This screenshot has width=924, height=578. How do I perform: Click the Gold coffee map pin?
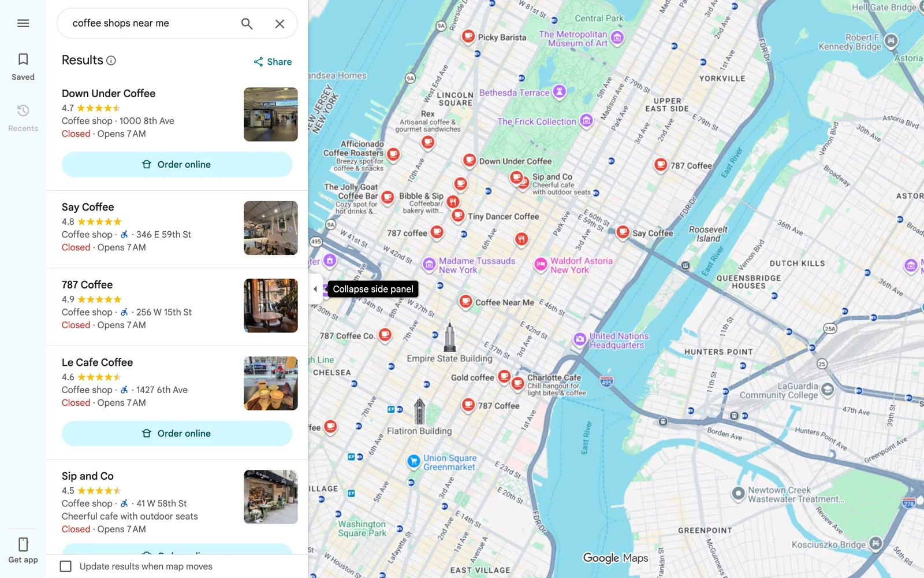504,377
